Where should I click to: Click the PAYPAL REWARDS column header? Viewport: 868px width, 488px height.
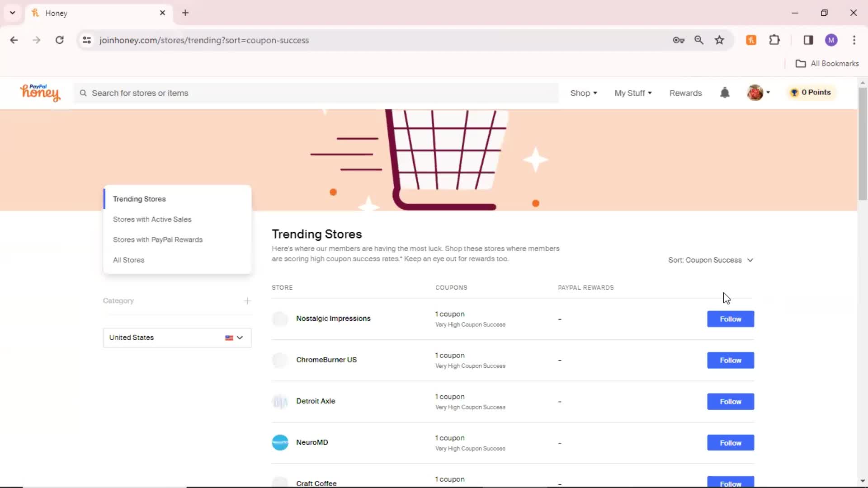[x=586, y=288]
